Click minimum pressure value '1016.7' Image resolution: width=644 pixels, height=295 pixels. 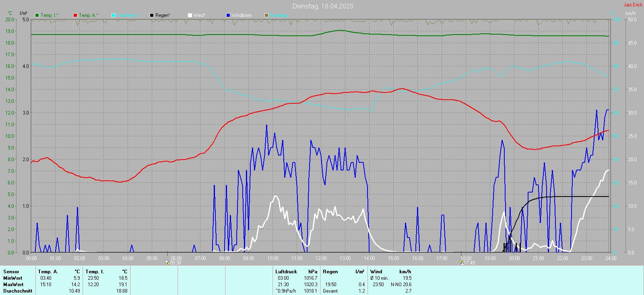[310, 278]
